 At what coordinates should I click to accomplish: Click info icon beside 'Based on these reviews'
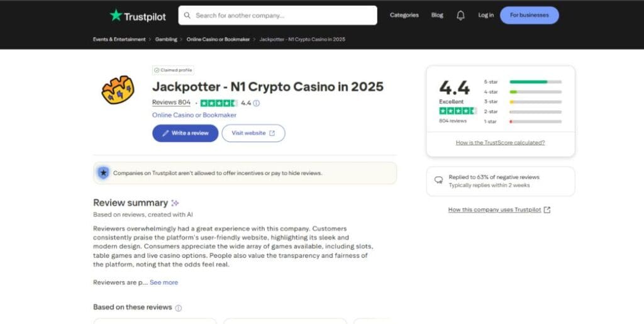pos(179,308)
